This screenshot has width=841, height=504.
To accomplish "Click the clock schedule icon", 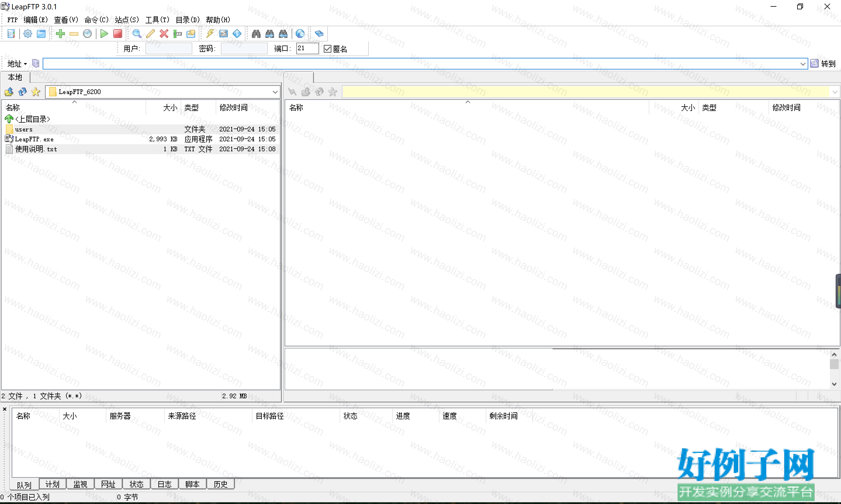I will pyautogui.click(x=87, y=34).
